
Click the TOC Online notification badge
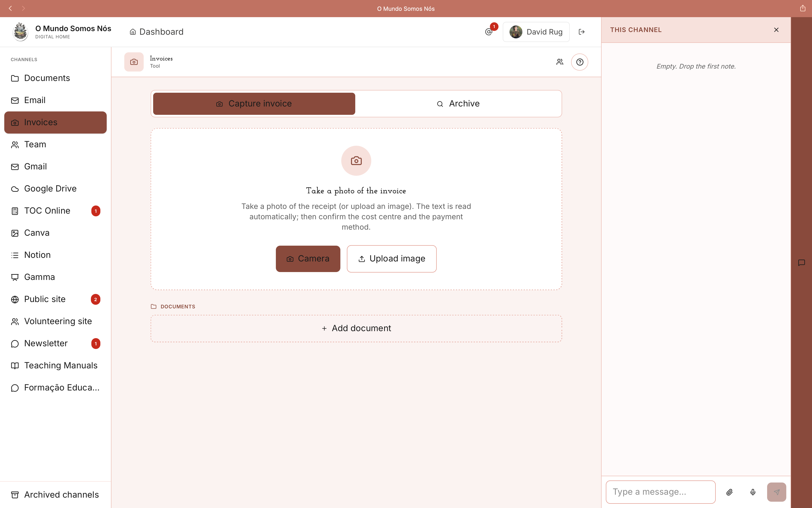pos(96,211)
